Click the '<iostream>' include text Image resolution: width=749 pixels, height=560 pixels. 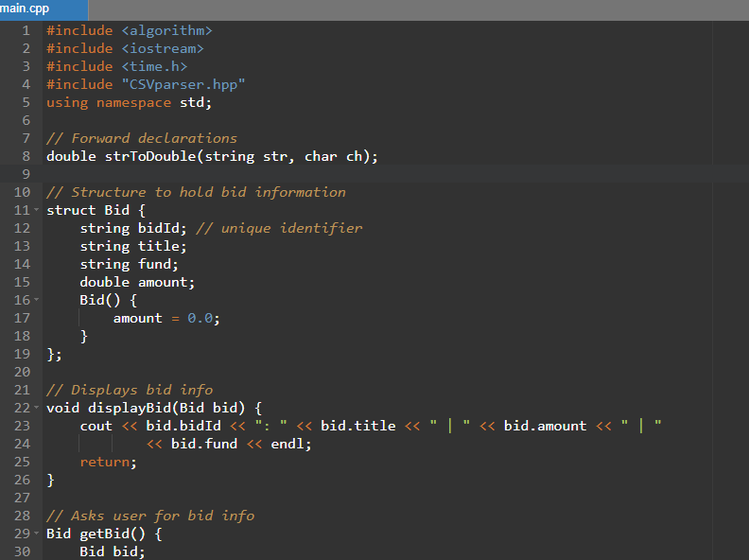[x=163, y=49]
